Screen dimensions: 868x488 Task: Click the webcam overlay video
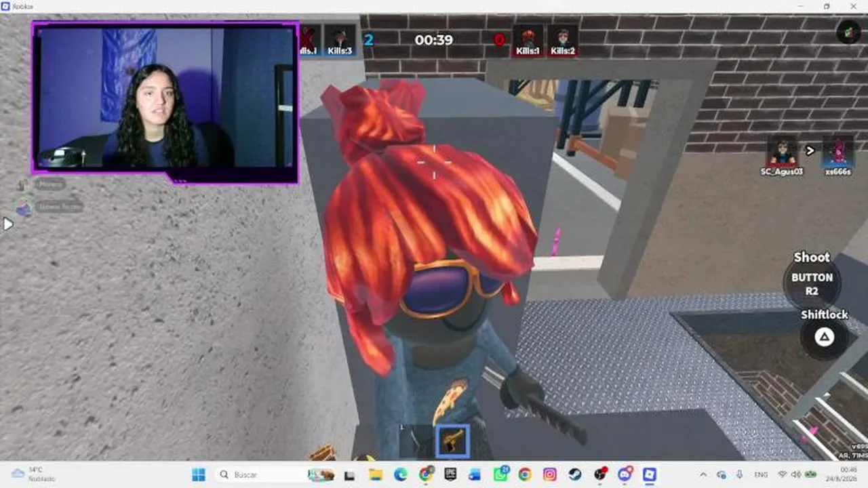165,102
